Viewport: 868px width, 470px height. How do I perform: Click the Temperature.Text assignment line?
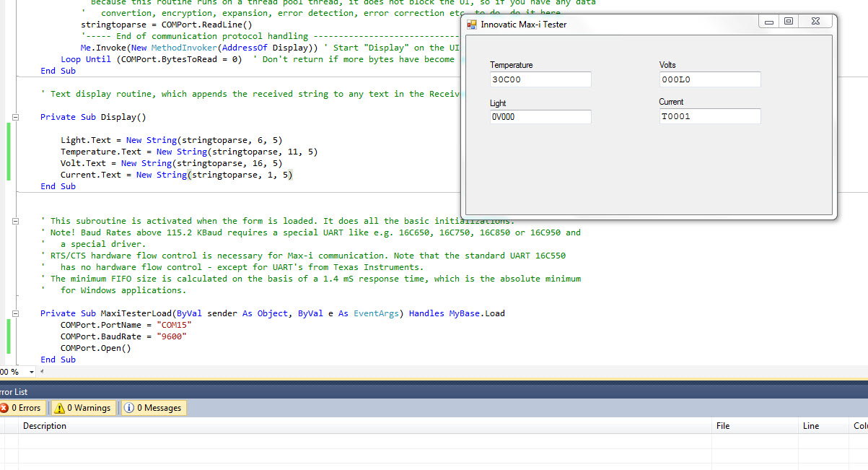189,152
